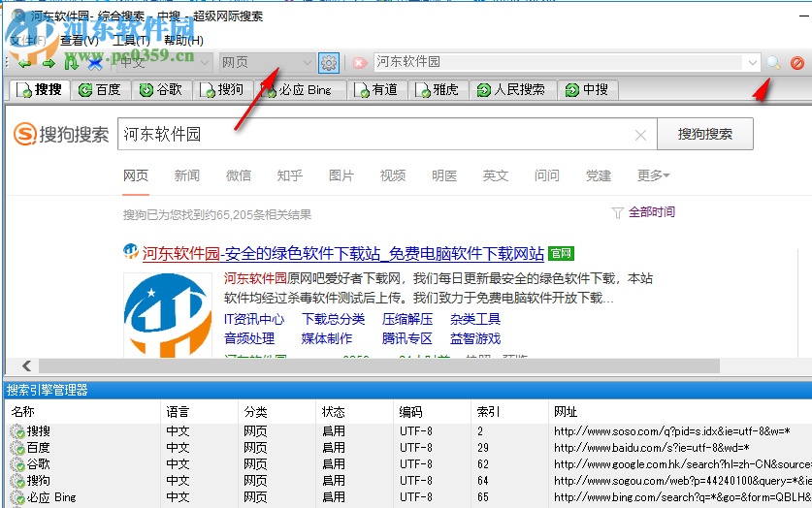The width and height of the screenshot is (812, 508).
Task: Click the 官网 green badge
Action: point(561,253)
